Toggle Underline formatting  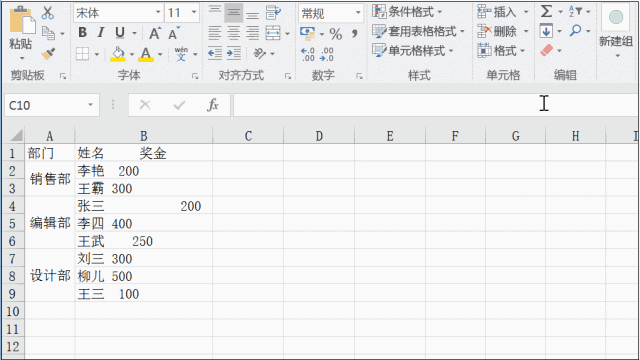120,33
